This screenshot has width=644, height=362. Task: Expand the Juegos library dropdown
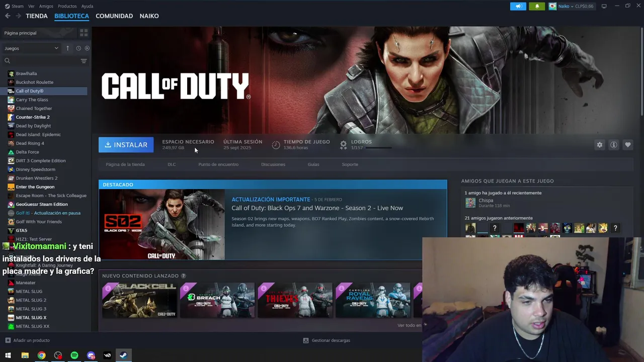(x=31, y=48)
